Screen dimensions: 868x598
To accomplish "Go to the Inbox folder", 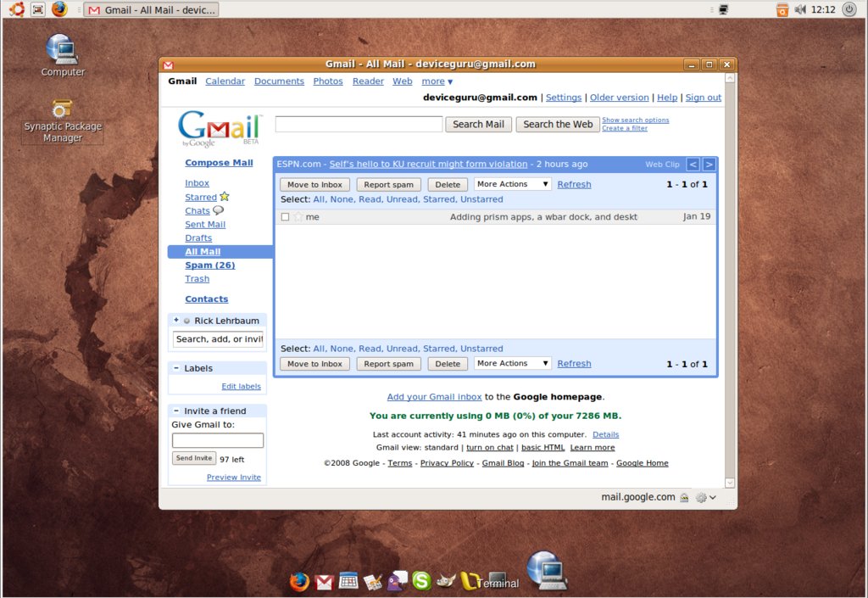I will pos(197,183).
